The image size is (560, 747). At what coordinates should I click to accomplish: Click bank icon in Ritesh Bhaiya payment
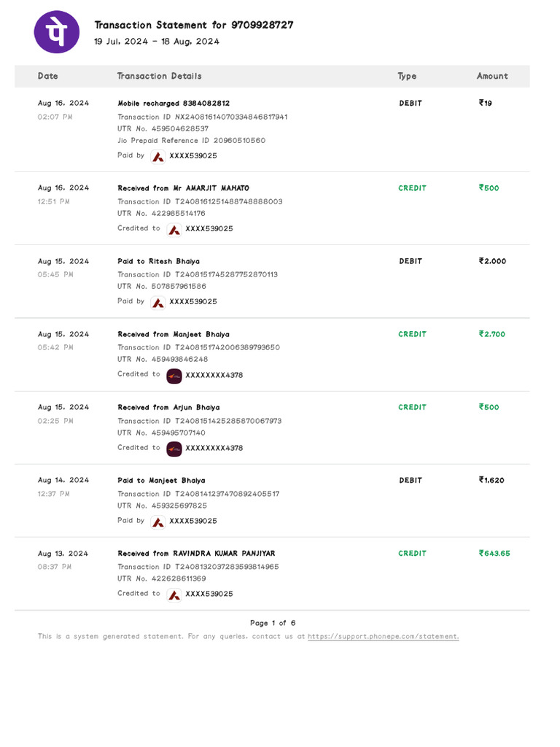157,302
